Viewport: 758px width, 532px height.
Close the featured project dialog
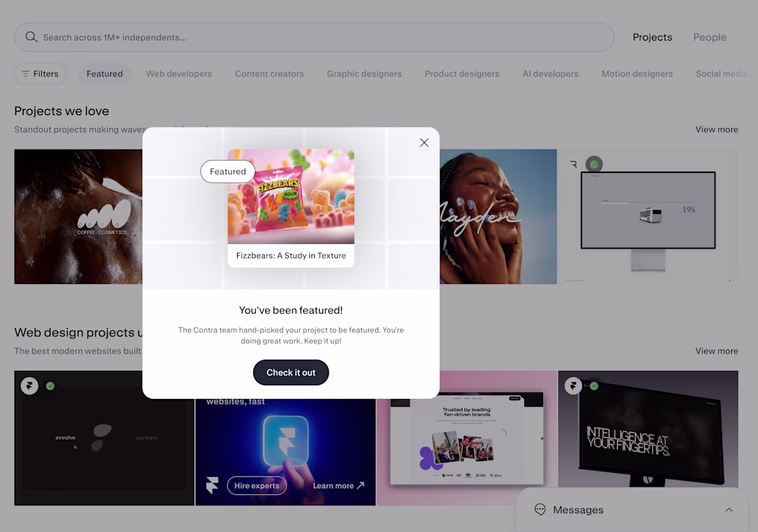point(424,142)
